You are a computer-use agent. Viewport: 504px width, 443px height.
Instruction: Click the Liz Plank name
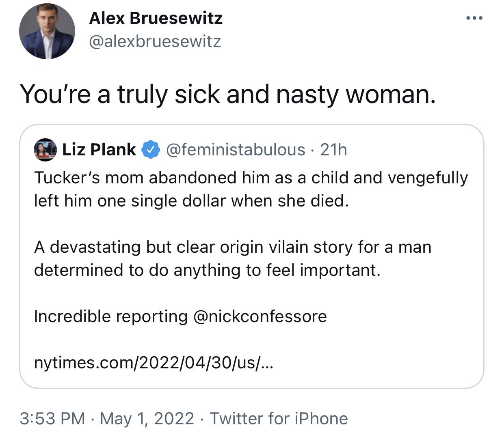99,150
